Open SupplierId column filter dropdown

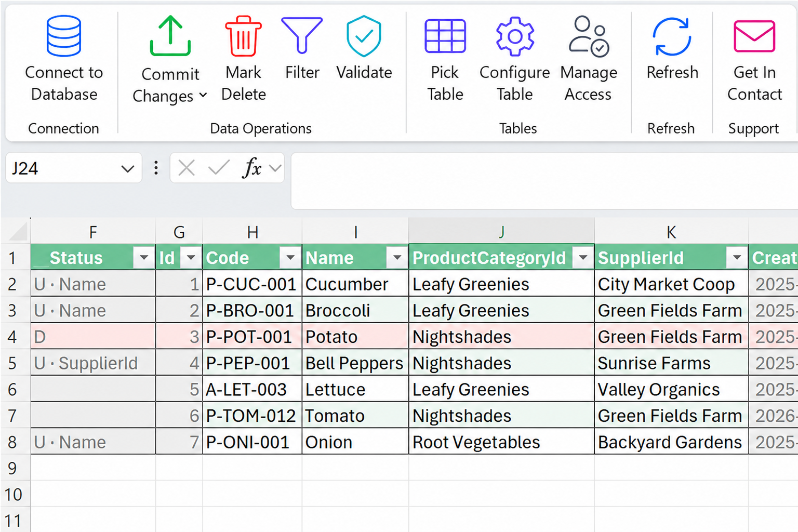tap(737, 258)
